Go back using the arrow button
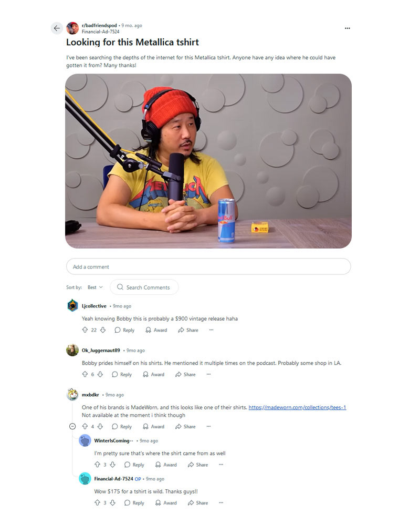This screenshot has height=525, width=420. pos(57,28)
